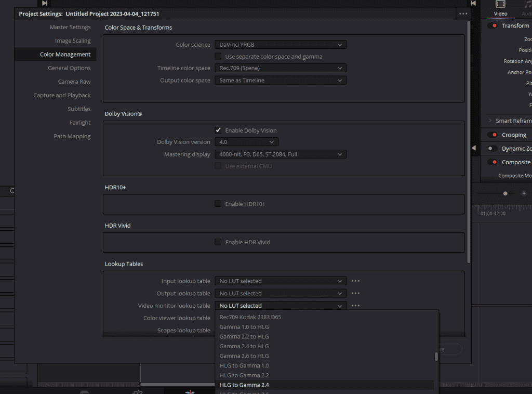532x394 pixels.
Task: Uncheck Enable Dolby Vision checkbox
Action: (218, 130)
